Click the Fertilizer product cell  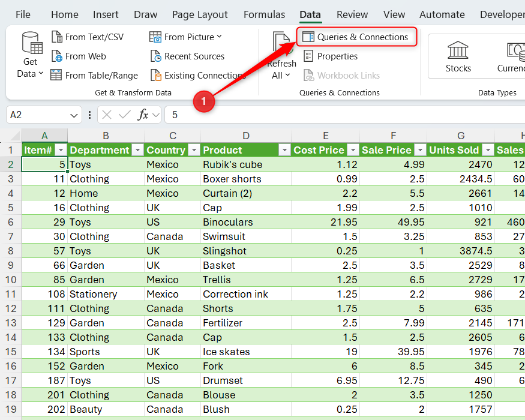click(246, 323)
